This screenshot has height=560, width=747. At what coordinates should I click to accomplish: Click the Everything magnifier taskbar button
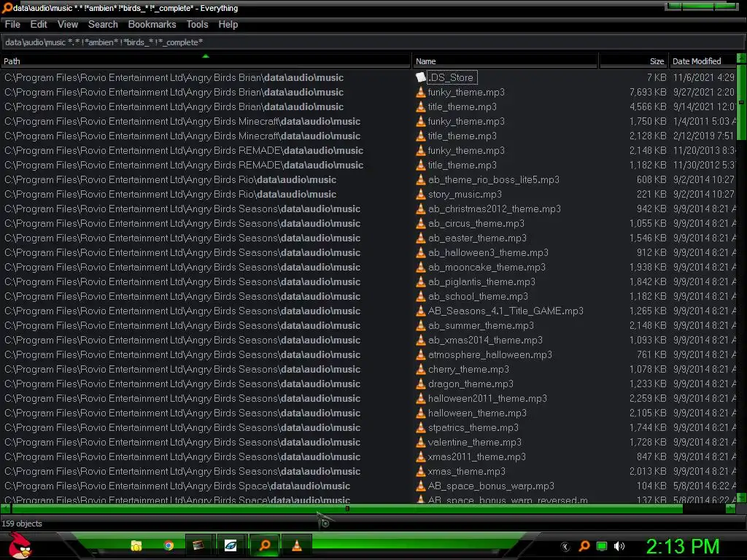tap(264, 545)
